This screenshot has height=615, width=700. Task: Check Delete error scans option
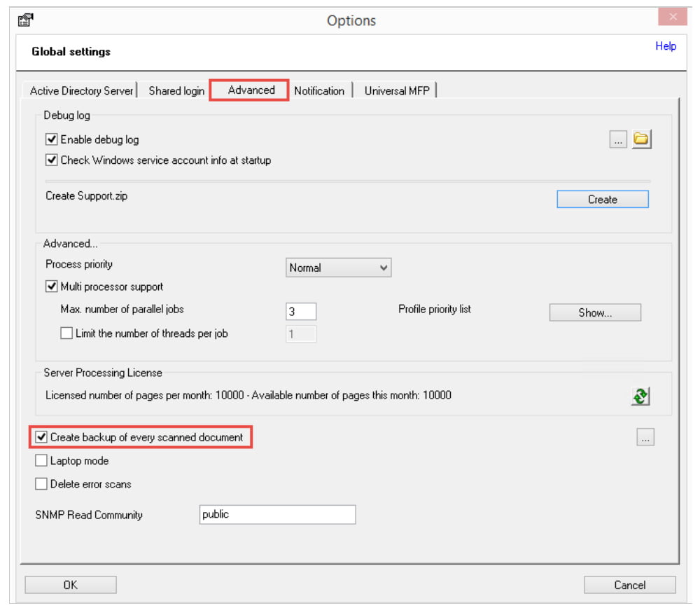(x=41, y=484)
